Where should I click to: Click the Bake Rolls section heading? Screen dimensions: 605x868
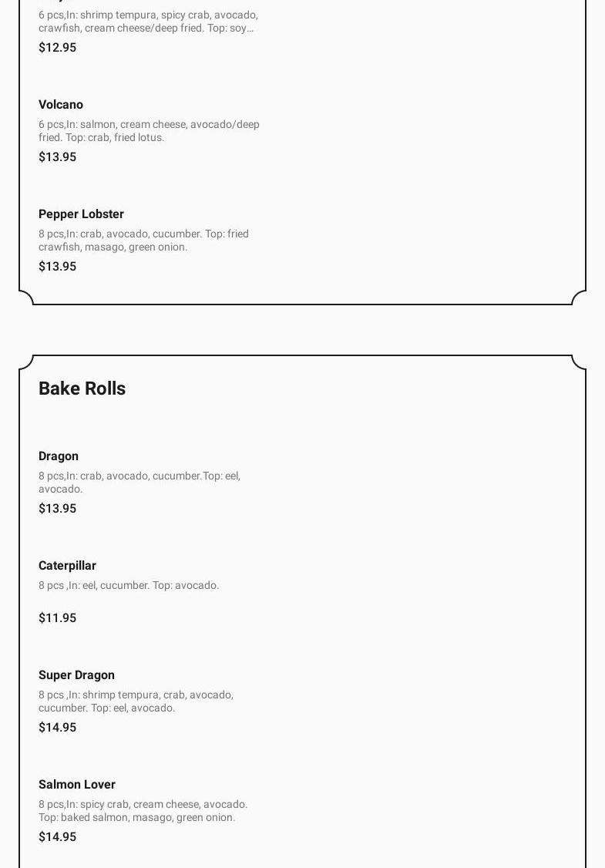pyautogui.click(x=82, y=389)
